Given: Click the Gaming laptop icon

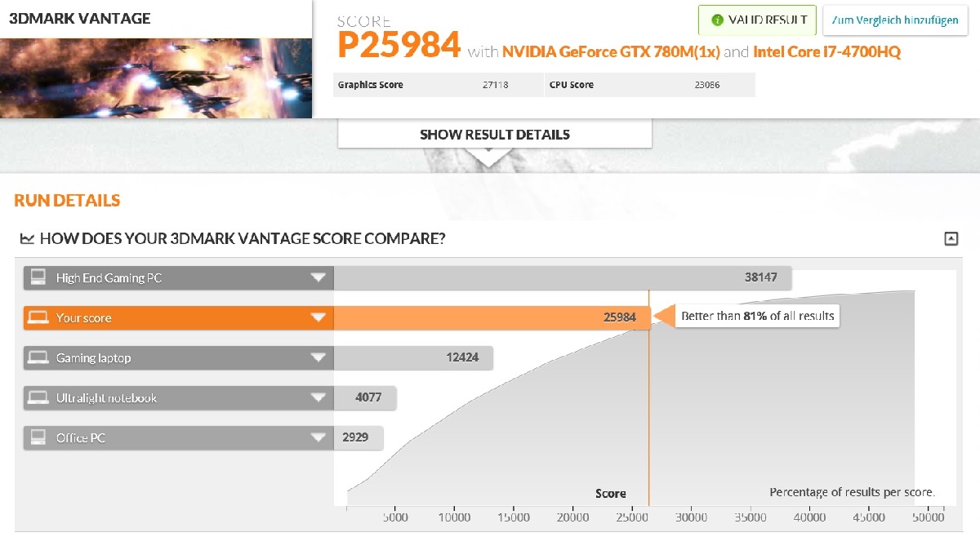Looking at the screenshot, I should [38, 357].
